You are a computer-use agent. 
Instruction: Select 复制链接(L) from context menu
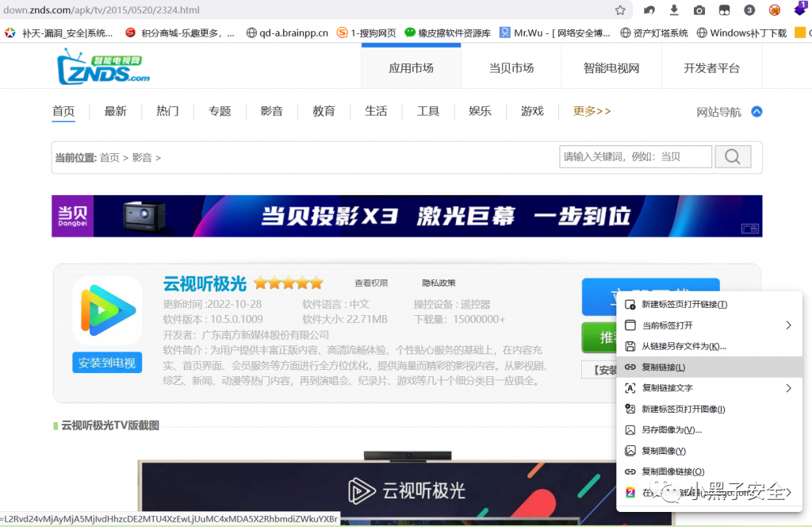tap(663, 367)
